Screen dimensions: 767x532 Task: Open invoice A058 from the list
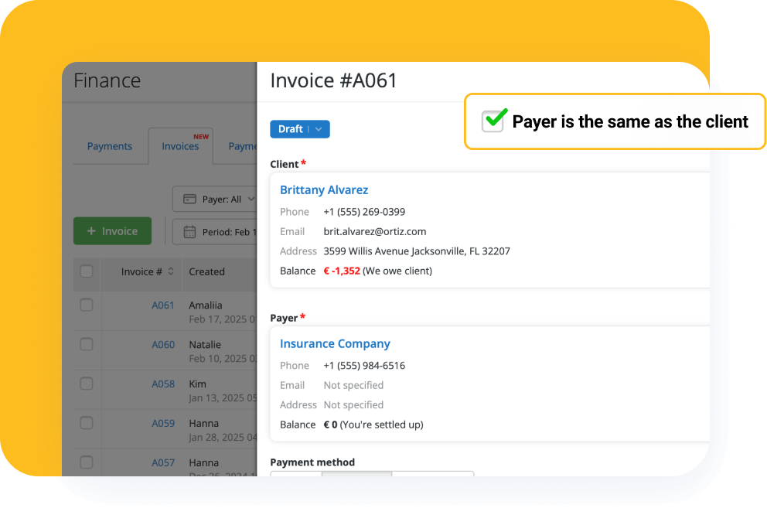[162, 384]
